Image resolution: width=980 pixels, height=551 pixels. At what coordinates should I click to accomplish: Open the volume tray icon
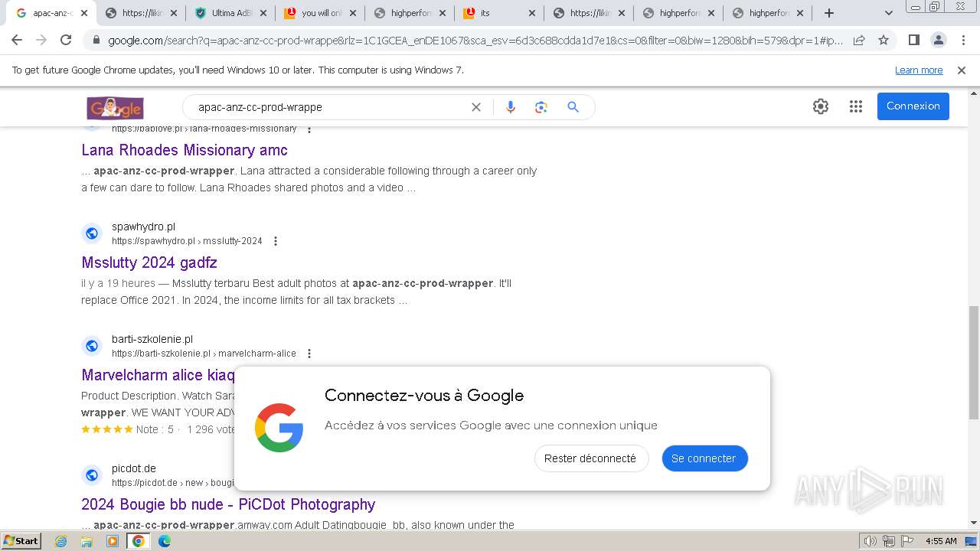pyautogui.click(x=870, y=541)
